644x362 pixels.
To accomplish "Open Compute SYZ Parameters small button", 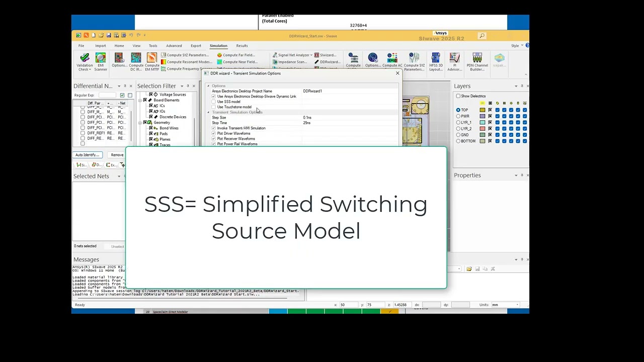I will point(184,55).
